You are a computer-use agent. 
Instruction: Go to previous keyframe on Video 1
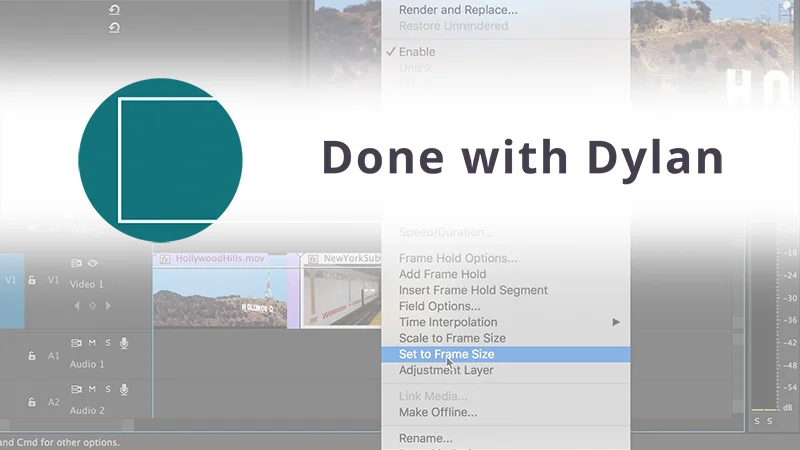click(x=77, y=306)
